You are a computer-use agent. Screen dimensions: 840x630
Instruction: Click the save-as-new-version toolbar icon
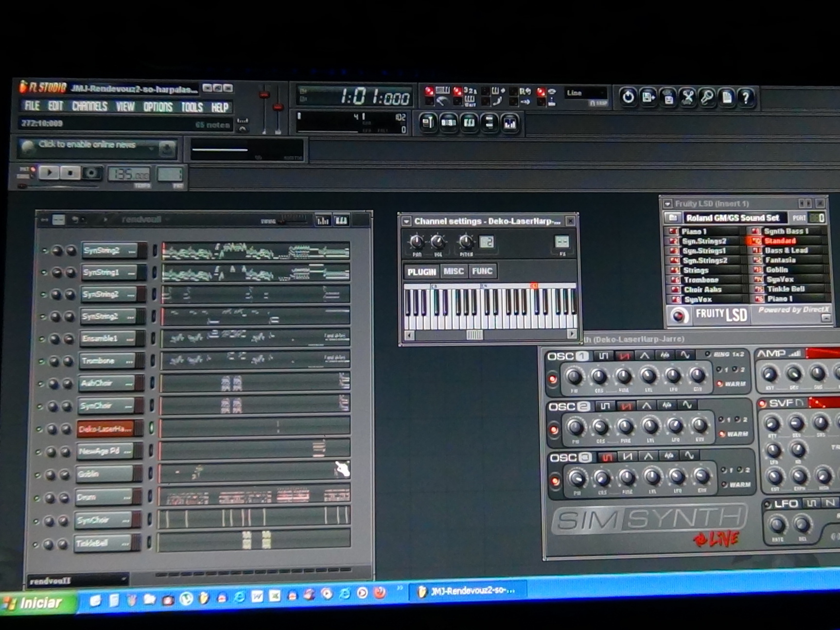648,97
